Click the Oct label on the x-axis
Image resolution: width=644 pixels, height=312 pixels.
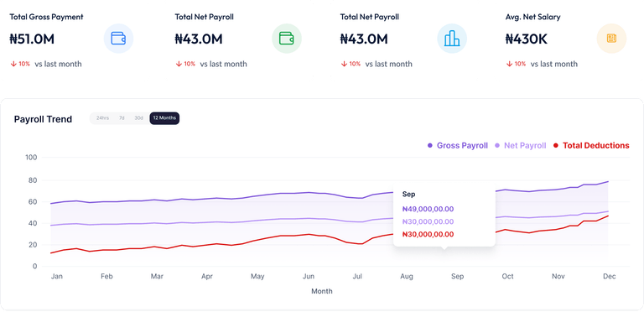click(507, 276)
